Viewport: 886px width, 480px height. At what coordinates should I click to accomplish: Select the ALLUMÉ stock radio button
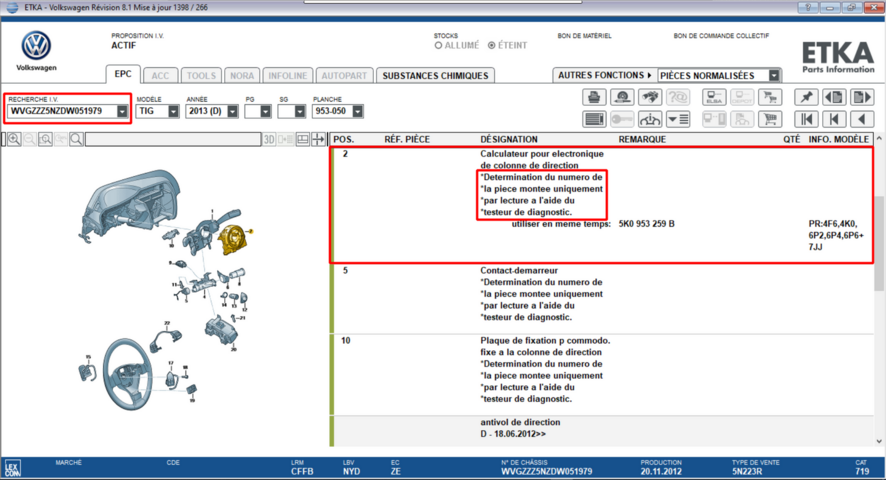[x=438, y=45]
